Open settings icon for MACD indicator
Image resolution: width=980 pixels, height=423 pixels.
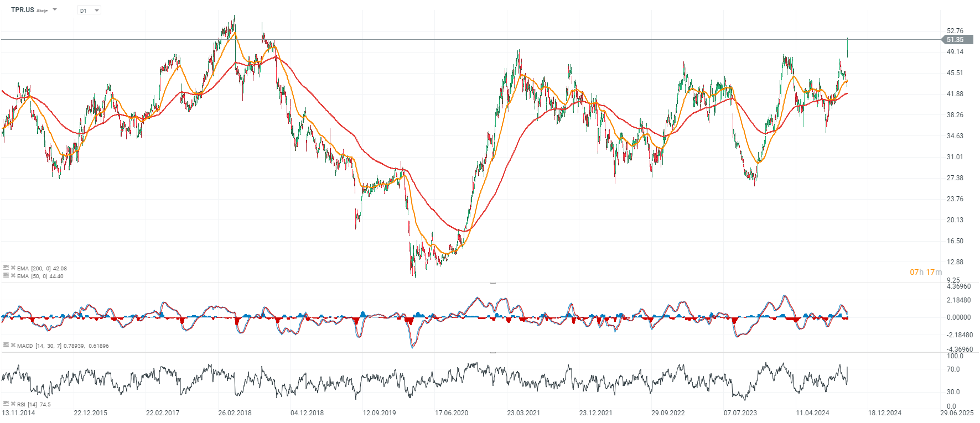(x=6, y=345)
